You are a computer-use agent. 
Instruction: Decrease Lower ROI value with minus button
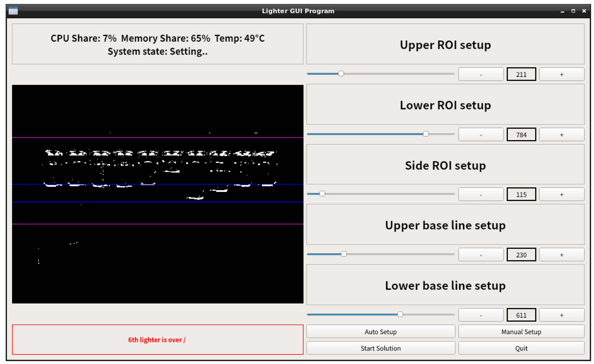click(481, 135)
